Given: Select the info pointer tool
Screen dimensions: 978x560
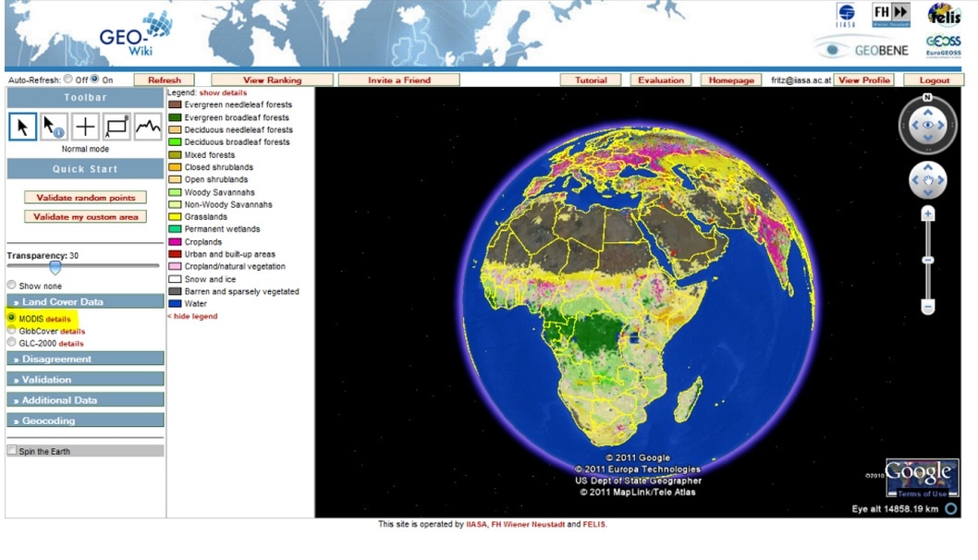Looking at the screenshot, I should (x=54, y=127).
